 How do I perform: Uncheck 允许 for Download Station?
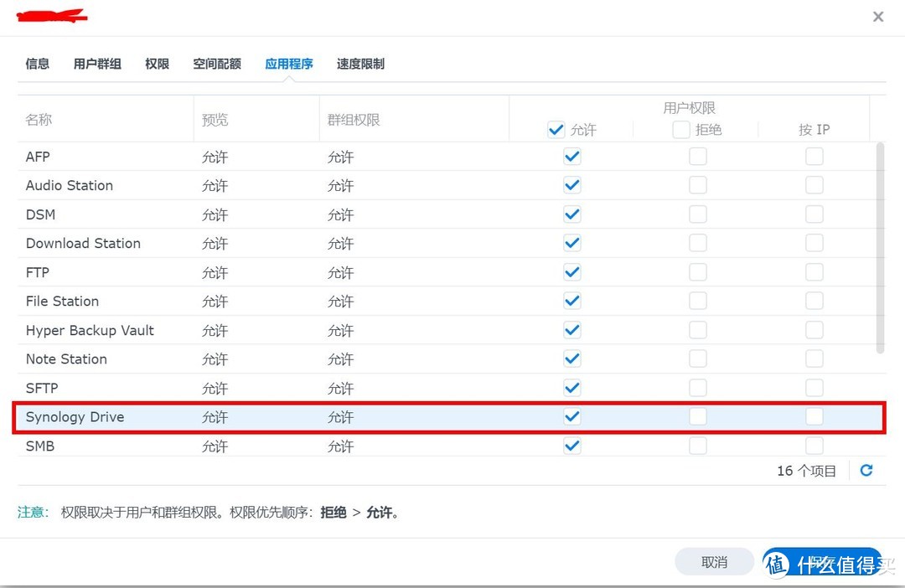572,243
